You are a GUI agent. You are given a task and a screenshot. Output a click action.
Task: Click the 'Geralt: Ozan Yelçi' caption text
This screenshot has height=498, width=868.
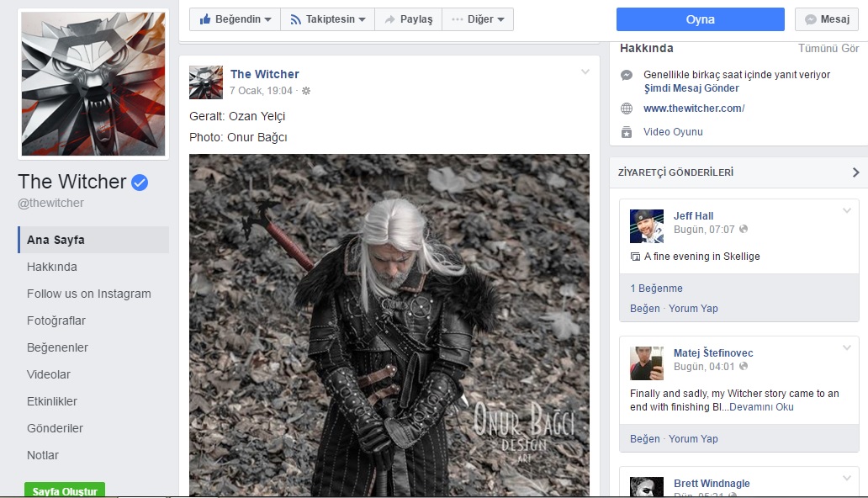(237, 116)
